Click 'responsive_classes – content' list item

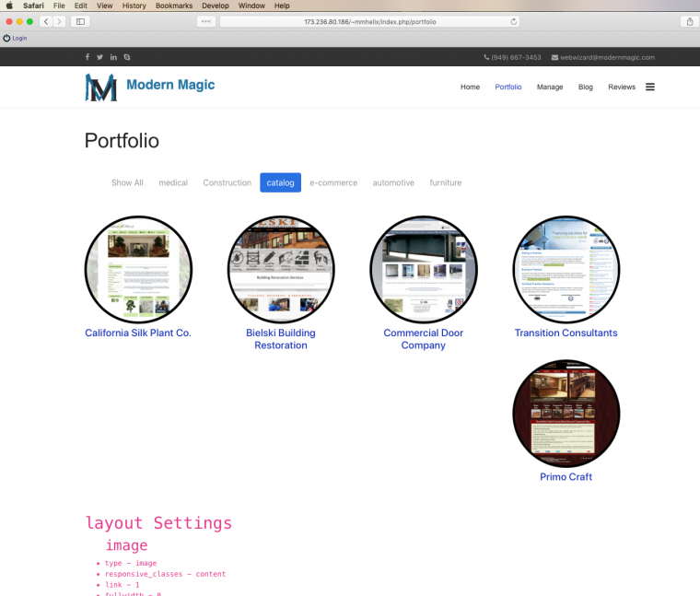coord(165,574)
